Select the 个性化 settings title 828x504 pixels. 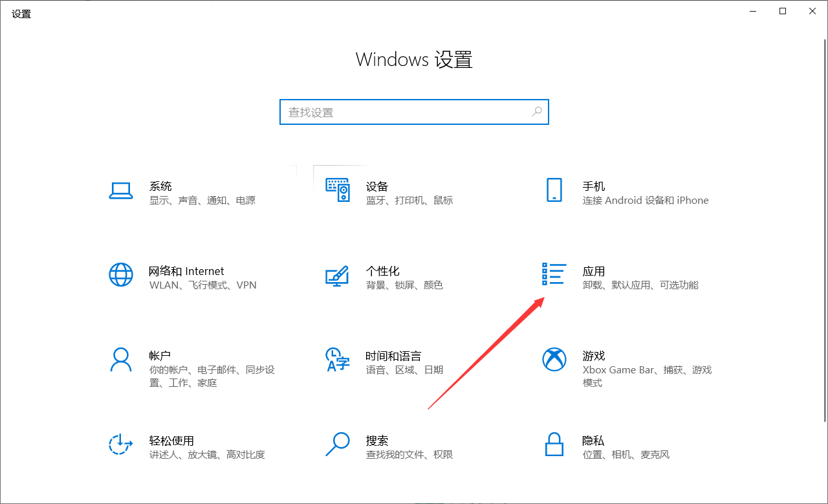[x=383, y=271]
